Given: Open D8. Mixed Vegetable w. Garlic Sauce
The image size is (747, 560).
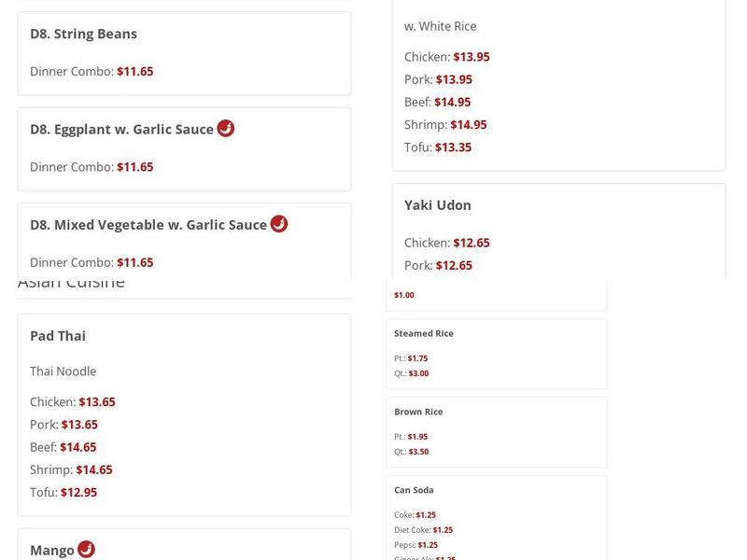Looking at the screenshot, I should pyautogui.click(x=148, y=225).
